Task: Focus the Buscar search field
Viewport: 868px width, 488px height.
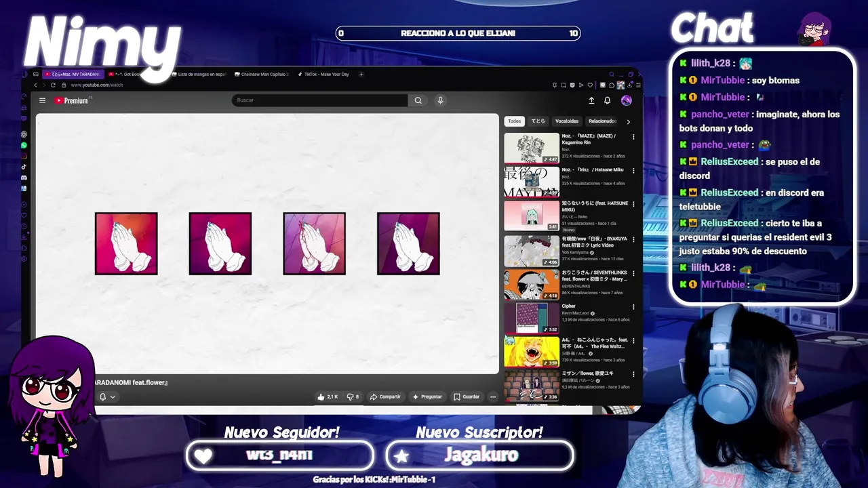Action: 319,100
